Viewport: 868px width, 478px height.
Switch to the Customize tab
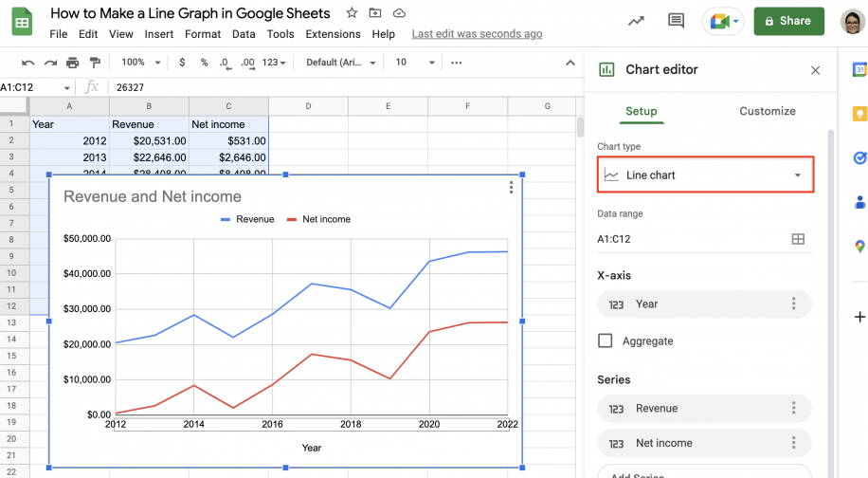[x=768, y=111]
